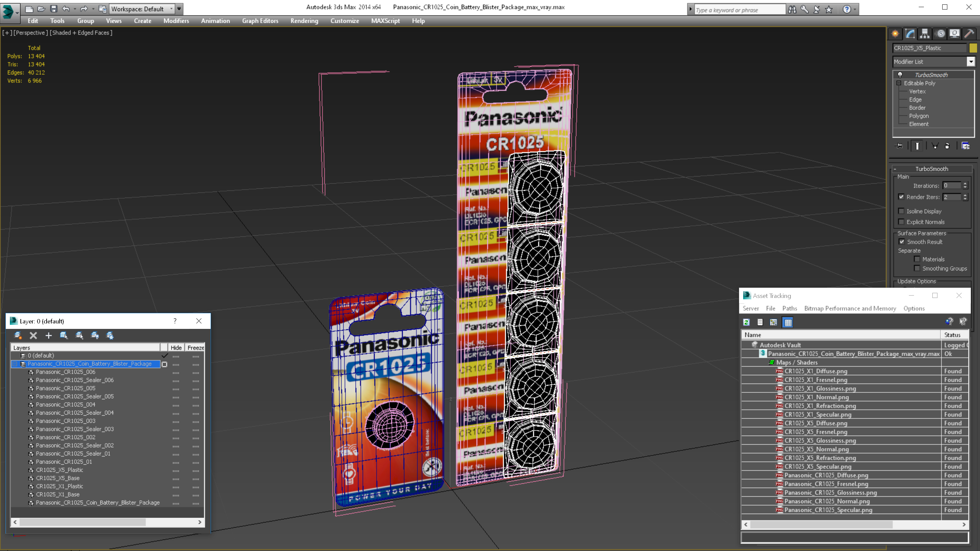This screenshot has height=551, width=980.
Task: Toggle Show End Result icon
Action: click(x=917, y=146)
